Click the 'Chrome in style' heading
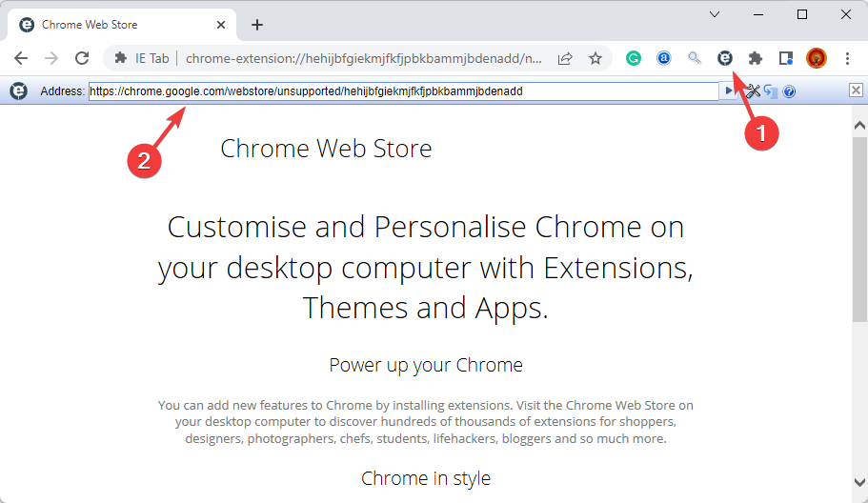Viewport: 868px width, 503px height. 426,478
